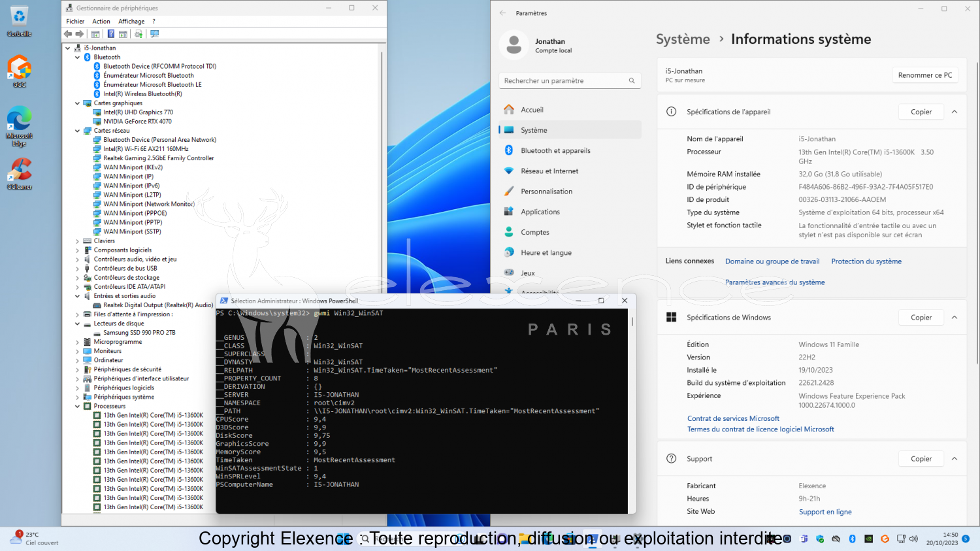This screenshot has height=551, width=980.
Task: Go to Accueil in Paramètres sidebar
Action: [x=570, y=110]
